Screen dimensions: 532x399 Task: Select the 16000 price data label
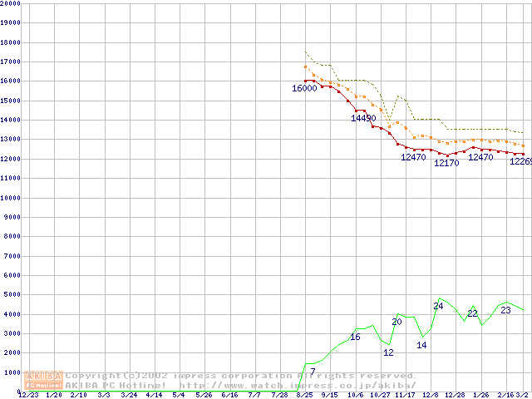click(x=304, y=88)
